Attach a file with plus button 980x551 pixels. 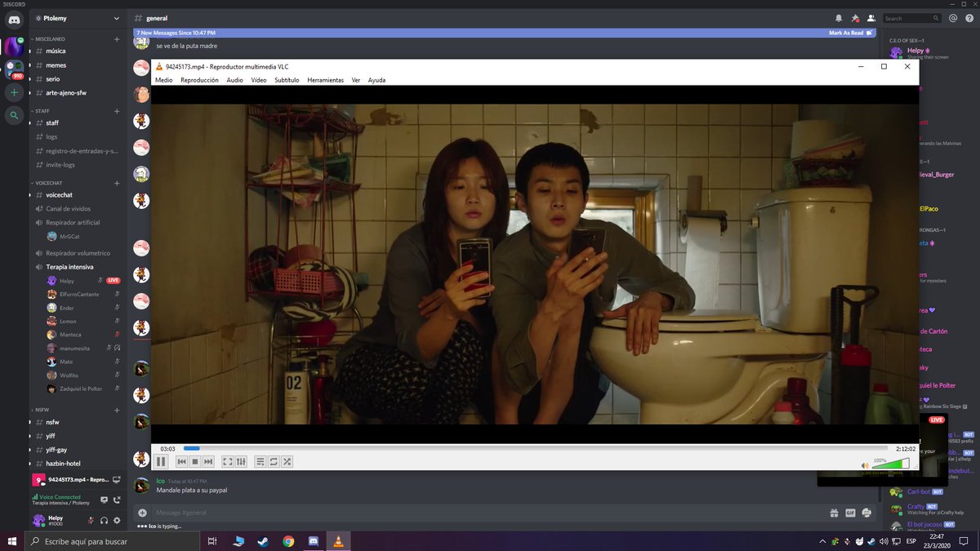[x=143, y=513]
